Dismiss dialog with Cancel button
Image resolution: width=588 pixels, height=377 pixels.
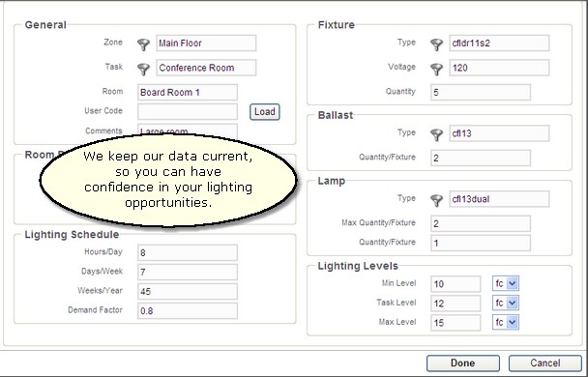(545, 362)
